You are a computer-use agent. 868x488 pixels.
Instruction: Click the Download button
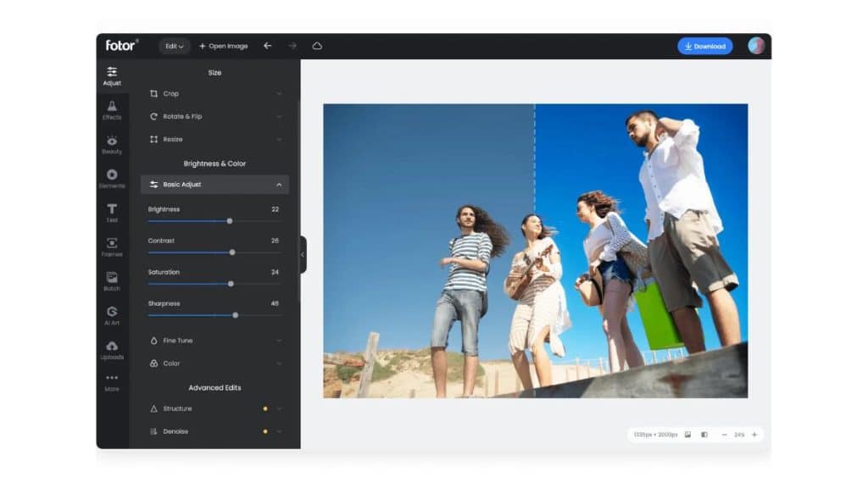pos(704,46)
